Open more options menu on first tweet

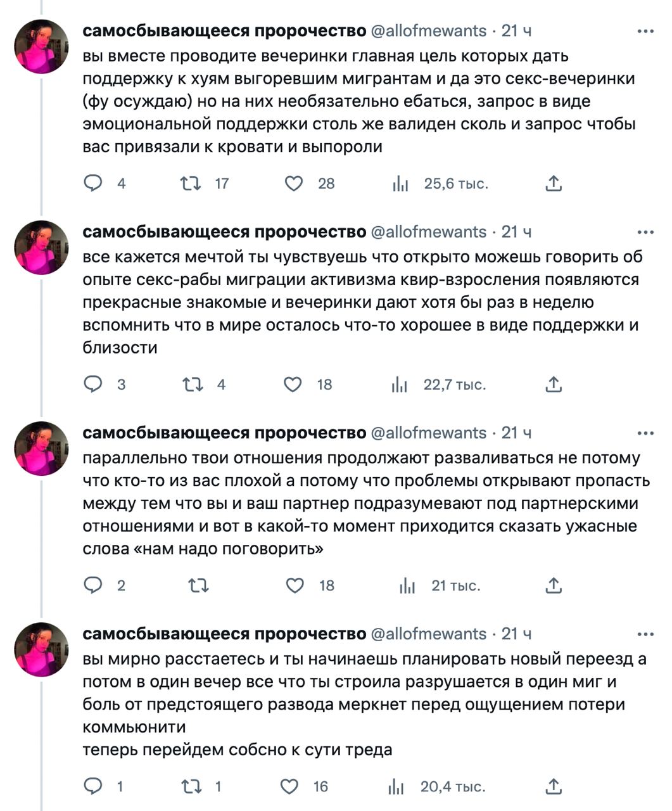645,31
